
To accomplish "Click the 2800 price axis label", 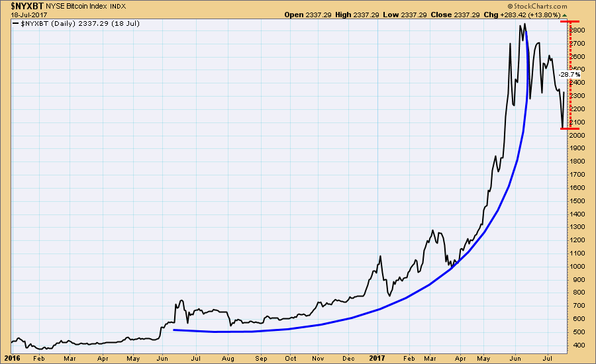I will click(x=577, y=30).
